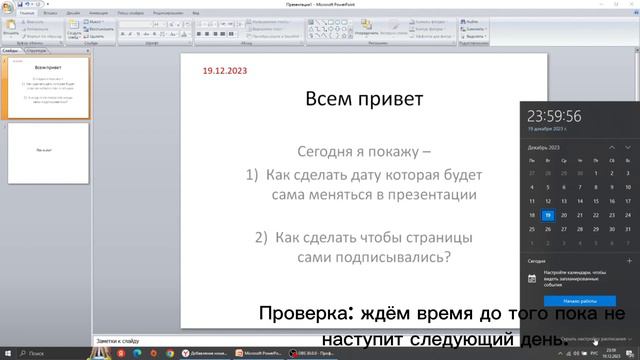Delete the slide with Удалить

(94, 36)
